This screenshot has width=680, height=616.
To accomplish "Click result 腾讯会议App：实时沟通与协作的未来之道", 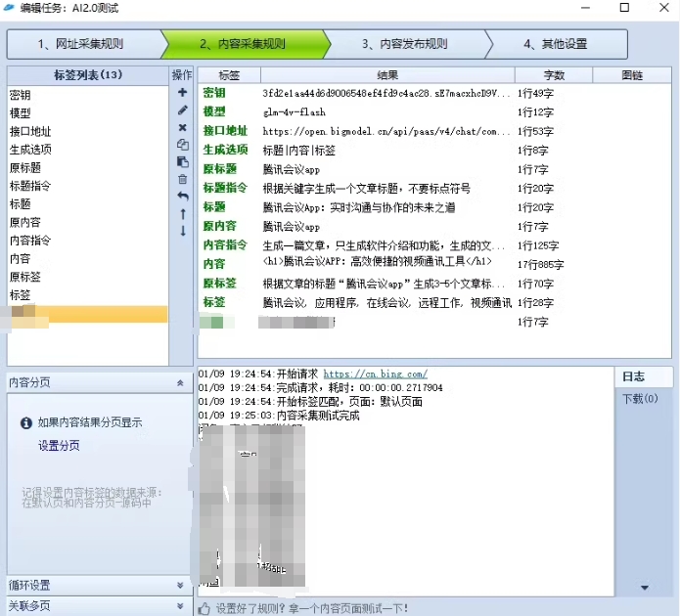I will click(x=359, y=207).
